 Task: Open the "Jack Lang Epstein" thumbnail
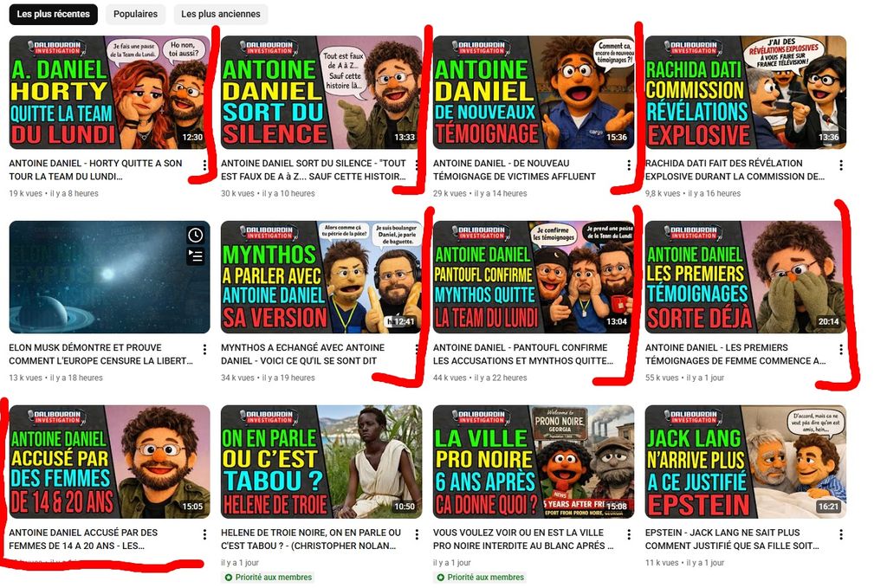coord(746,462)
